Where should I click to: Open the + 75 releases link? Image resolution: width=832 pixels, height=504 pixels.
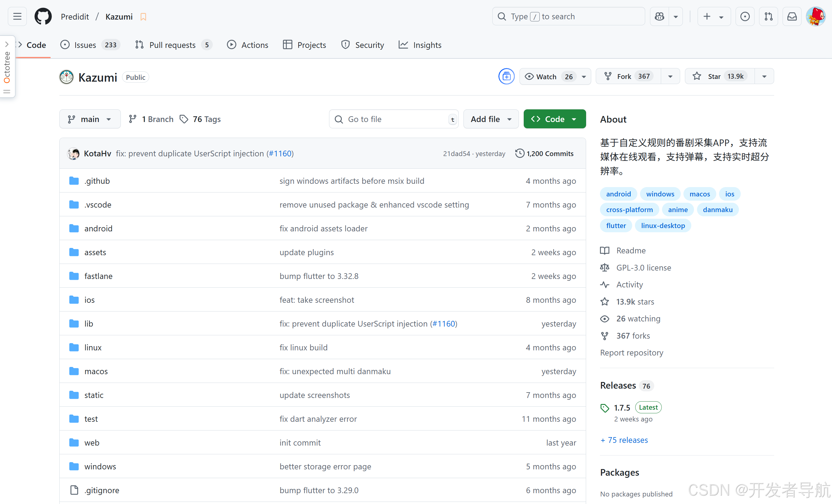[x=624, y=440]
